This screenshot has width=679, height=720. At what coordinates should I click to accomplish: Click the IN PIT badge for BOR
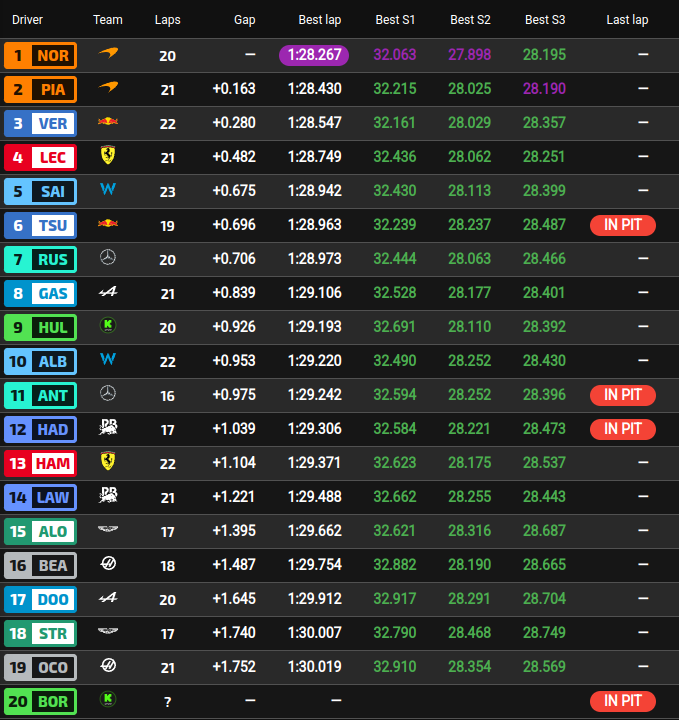(x=622, y=701)
